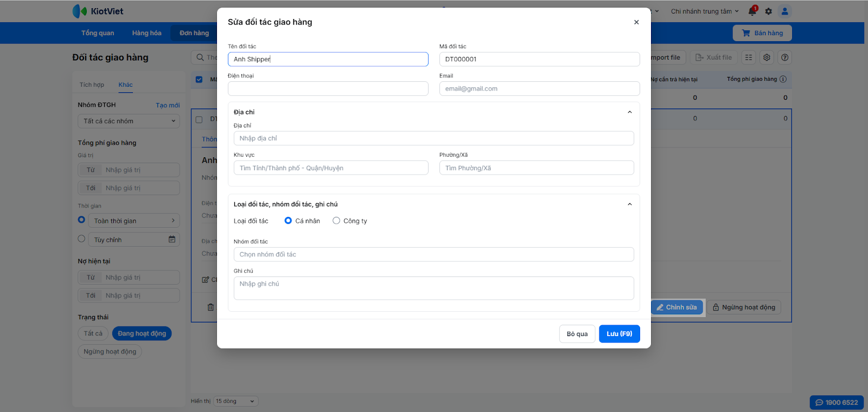This screenshot has width=868, height=412.
Task: Click the user account avatar icon
Action: pos(784,11)
